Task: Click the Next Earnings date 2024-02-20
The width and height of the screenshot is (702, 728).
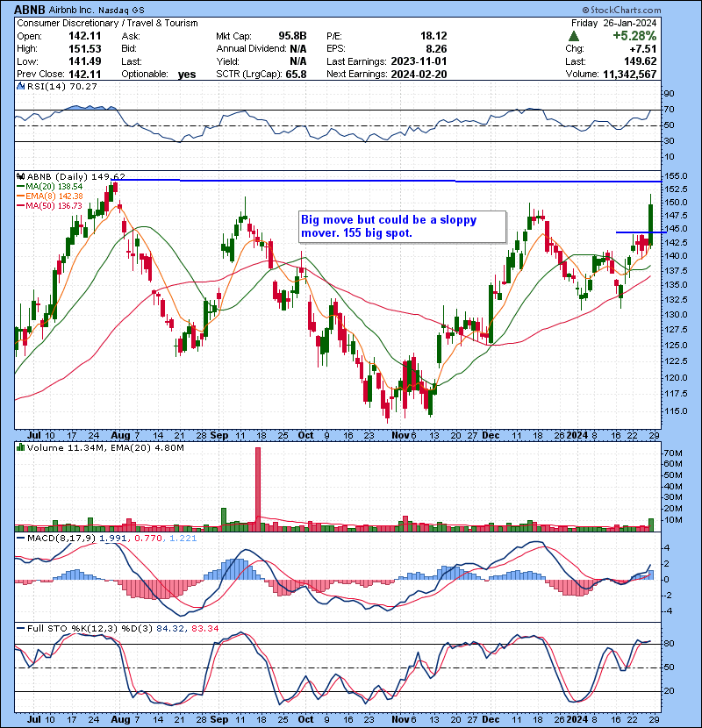Action: click(419, 75)
